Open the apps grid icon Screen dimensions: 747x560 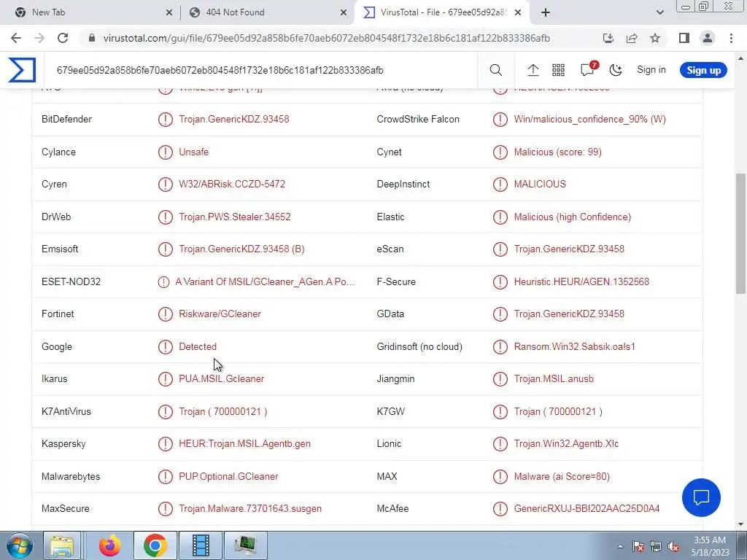(x=558, y=70)
